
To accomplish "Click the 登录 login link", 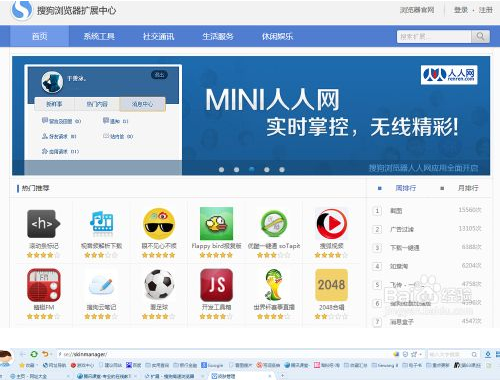I will coord(461,10).
